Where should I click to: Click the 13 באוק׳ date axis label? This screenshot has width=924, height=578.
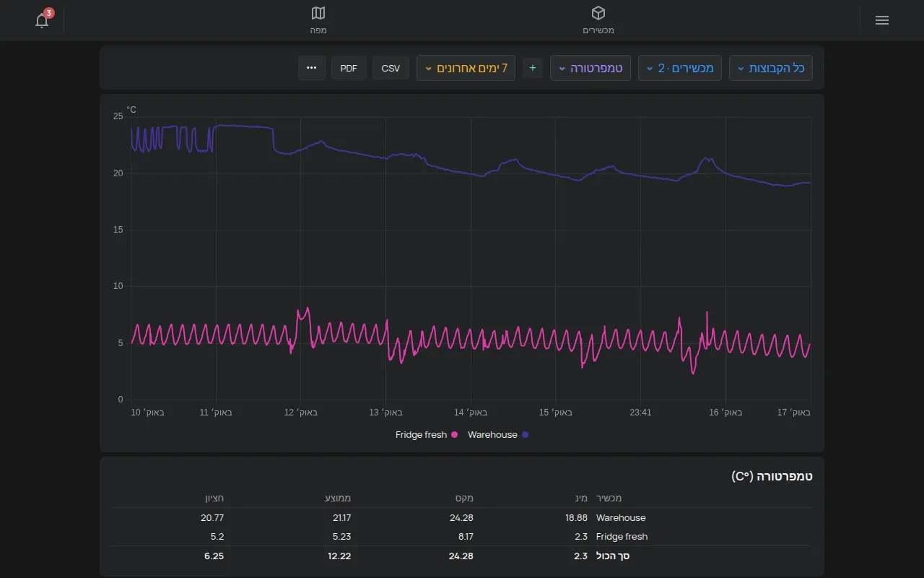click(x=385, y=413)
